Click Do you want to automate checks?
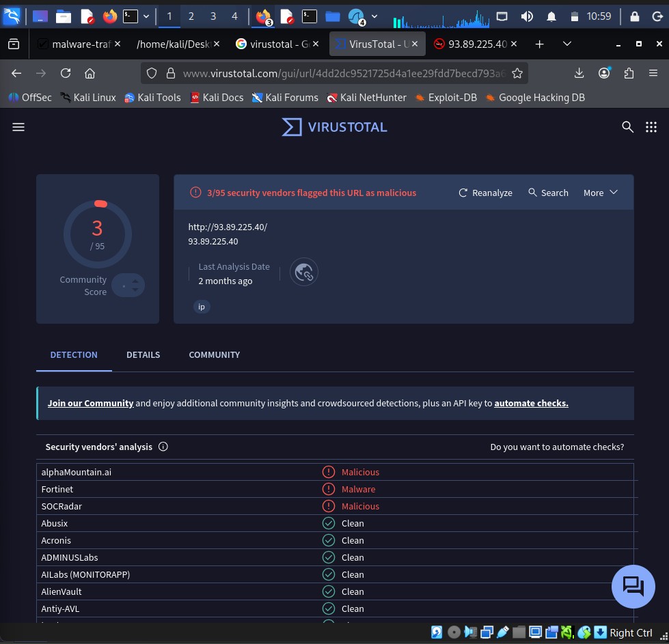The image size is (669, 644). point(557,447)
